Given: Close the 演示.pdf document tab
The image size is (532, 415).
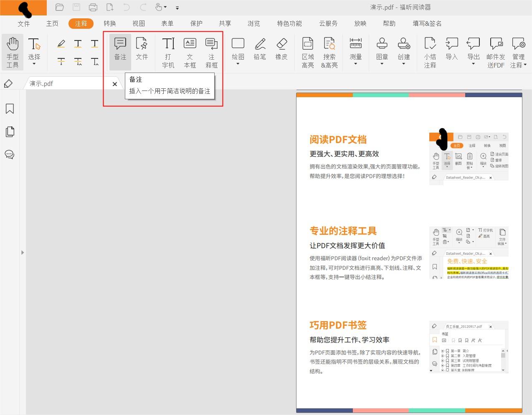Looking at the screenshot, I should pyautogui.click(x=114, y=83).
